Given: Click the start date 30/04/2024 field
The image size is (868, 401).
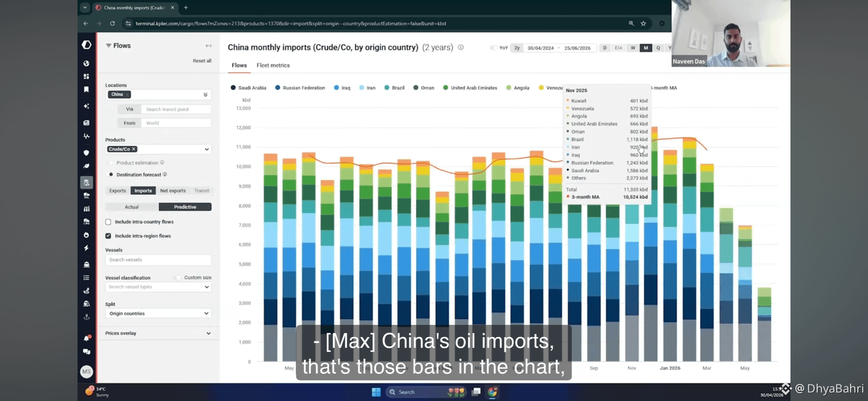Looking at the screenshot, I should 541,48.
